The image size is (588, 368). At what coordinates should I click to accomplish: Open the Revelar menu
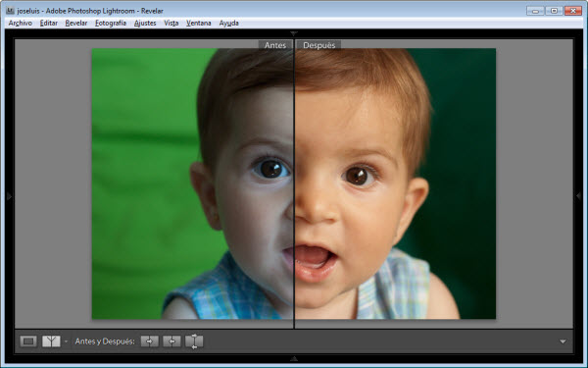point(76,23)
